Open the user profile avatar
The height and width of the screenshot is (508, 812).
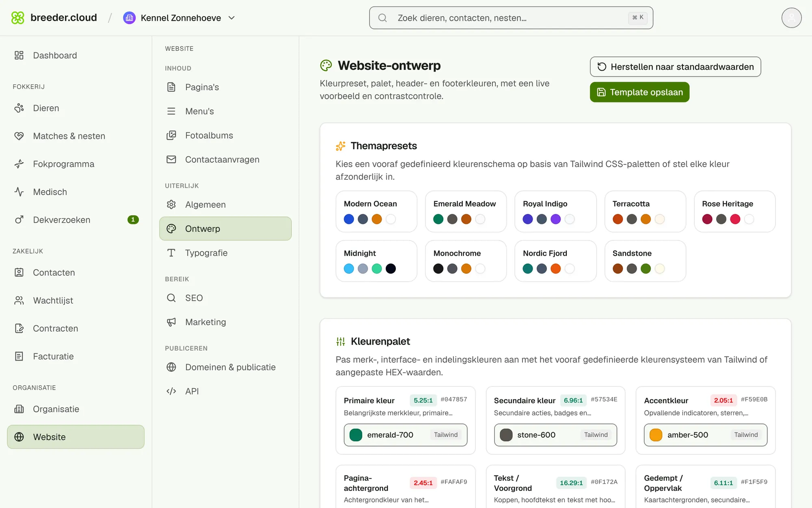(791, 18)
